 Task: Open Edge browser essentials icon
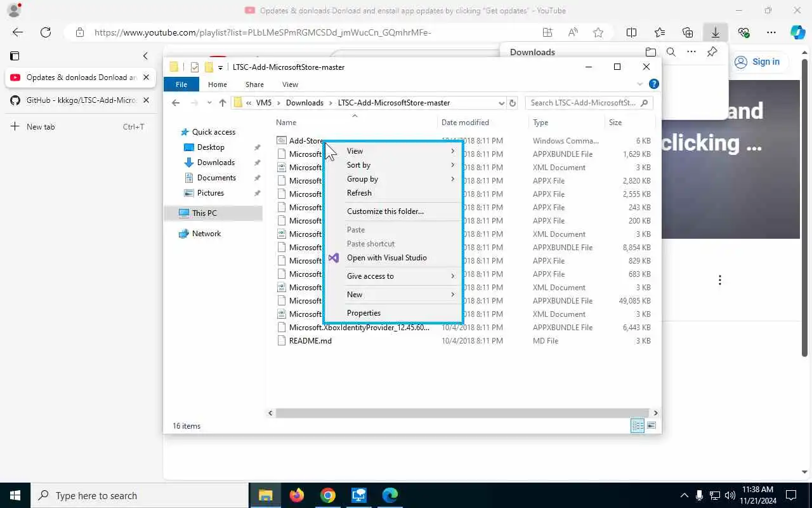[x=743, y=32]
